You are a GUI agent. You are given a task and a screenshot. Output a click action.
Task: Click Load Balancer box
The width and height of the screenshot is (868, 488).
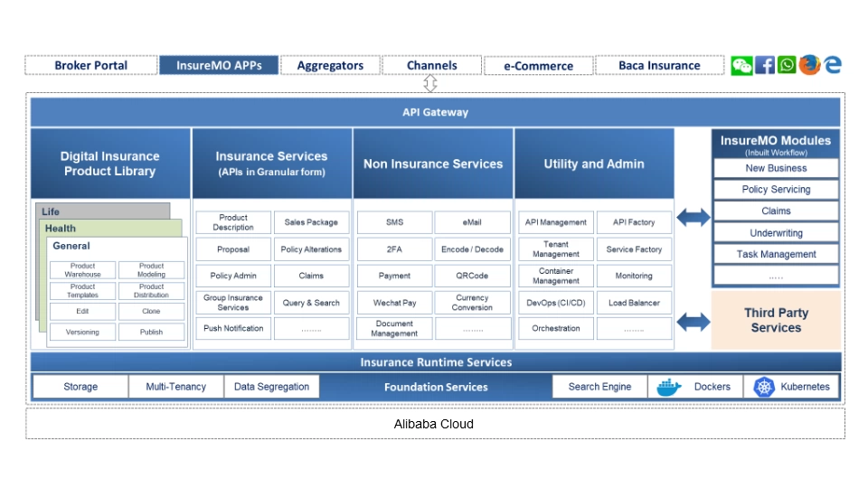pyautogui.click(x=634, y=303)
